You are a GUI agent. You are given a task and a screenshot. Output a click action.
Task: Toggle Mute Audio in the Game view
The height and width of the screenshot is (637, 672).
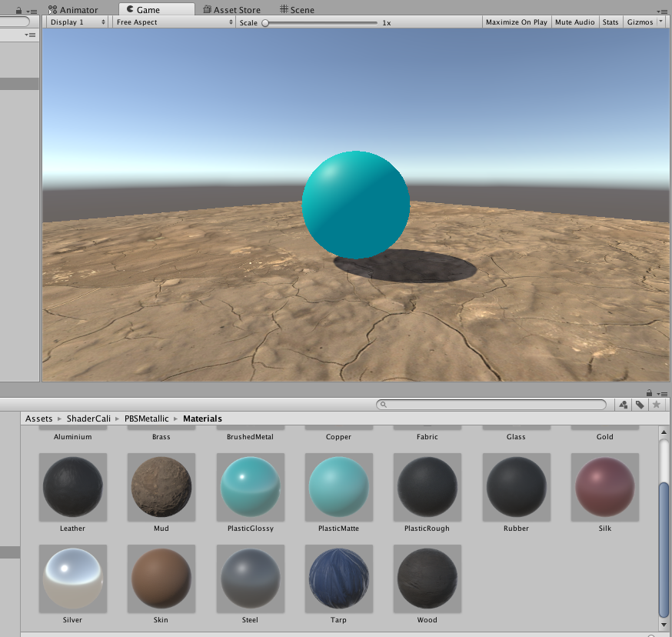[574, 22]
